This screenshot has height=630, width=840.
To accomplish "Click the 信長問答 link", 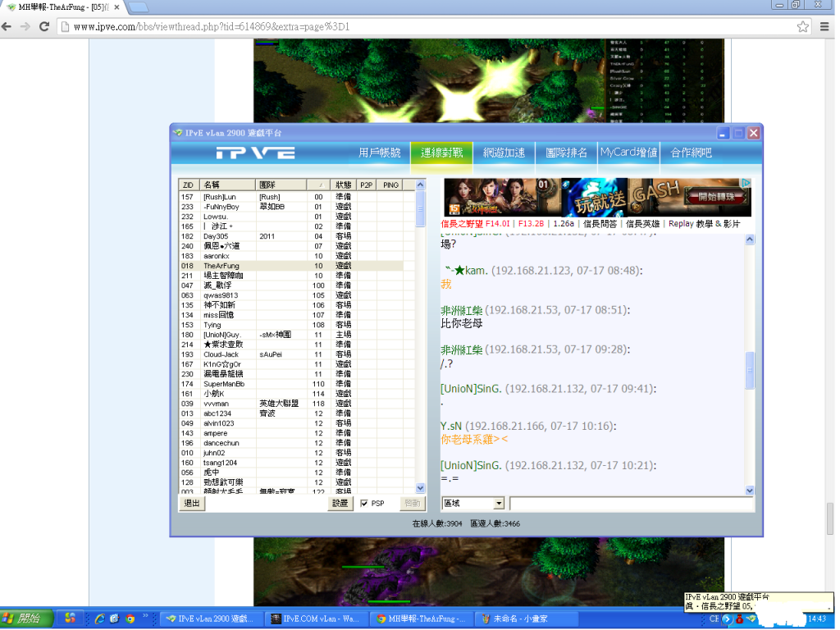I will [x=600, y=223].
